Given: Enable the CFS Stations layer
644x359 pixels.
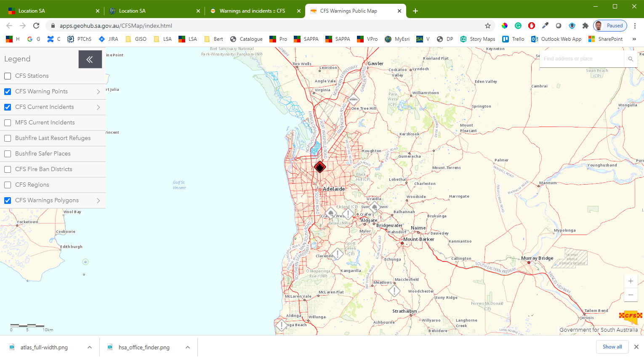Looking at the screenshot, I should point(7,76).
